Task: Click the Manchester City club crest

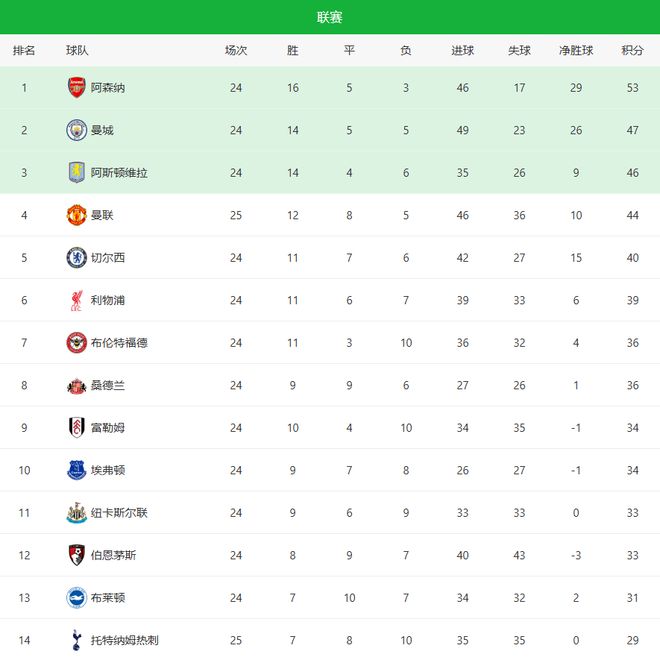Action: click(77, 130)
